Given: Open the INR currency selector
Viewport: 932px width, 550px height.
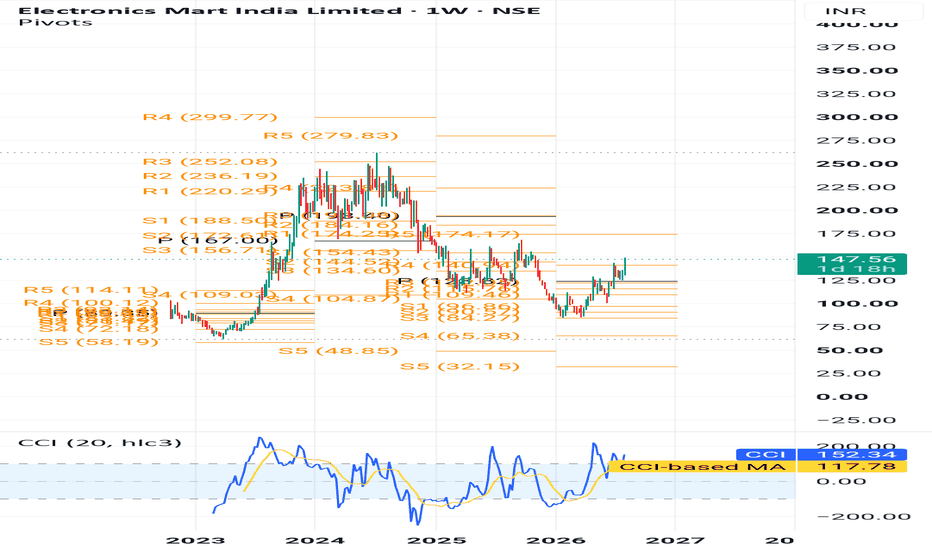Looking at the screenshot, I should pos(862,11).
